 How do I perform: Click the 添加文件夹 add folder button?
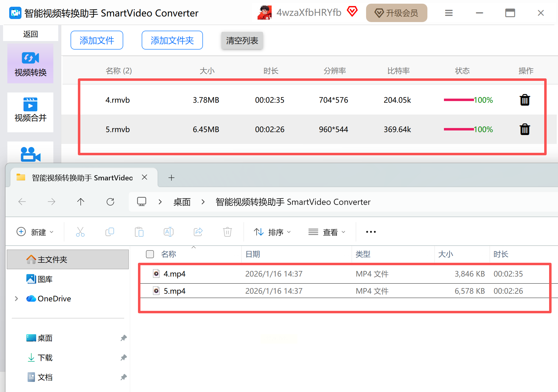click(172, 40)
